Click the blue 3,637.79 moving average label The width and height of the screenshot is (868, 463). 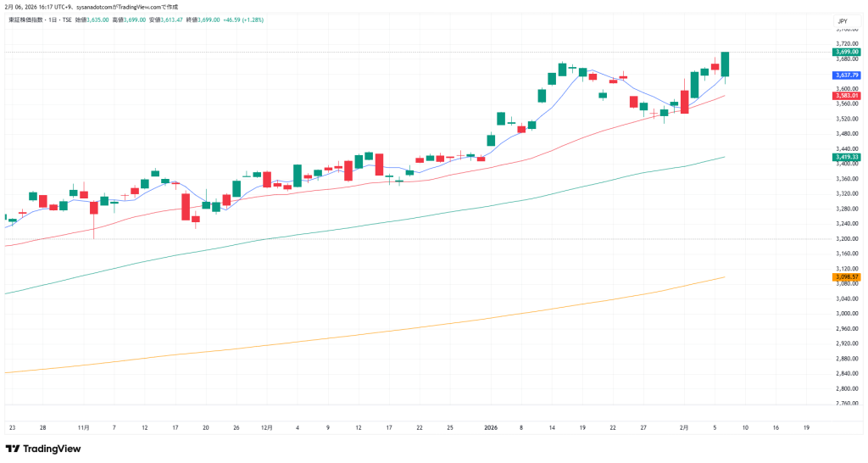coord(846,75)
